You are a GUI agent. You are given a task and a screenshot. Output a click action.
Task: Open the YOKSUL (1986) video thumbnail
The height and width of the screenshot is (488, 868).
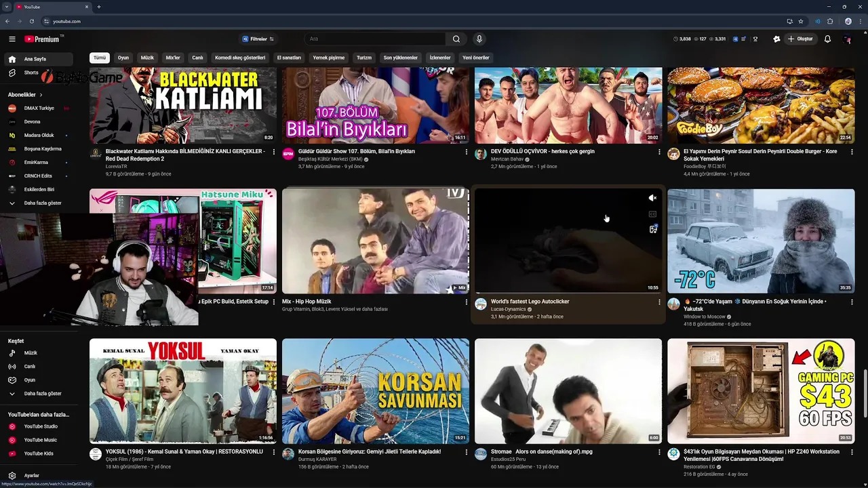(x=183, y=391)
